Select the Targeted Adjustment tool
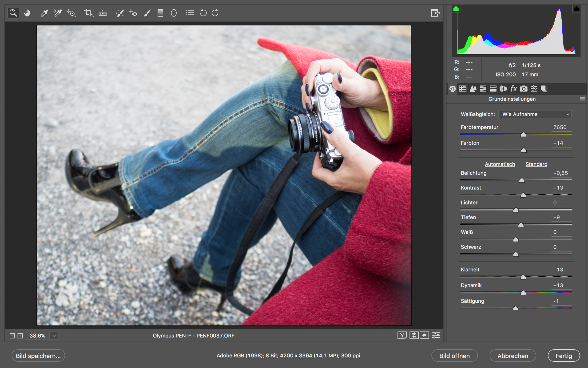 (71, 13)
